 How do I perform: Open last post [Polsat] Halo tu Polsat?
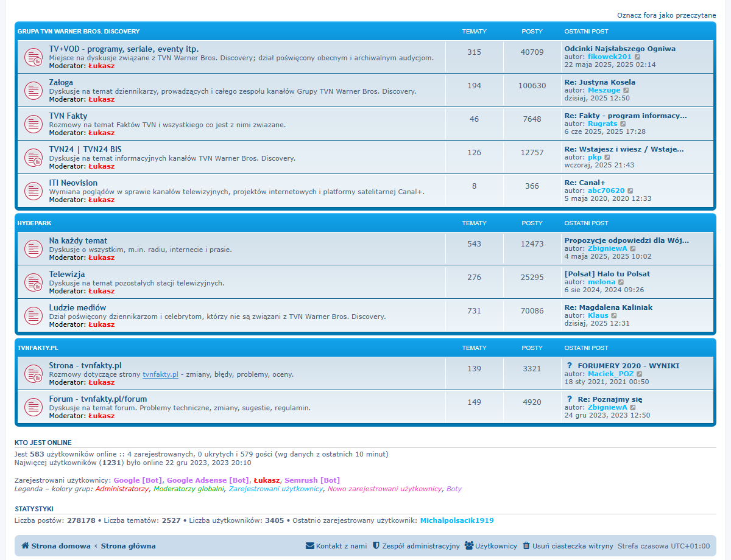click(607, 274)
